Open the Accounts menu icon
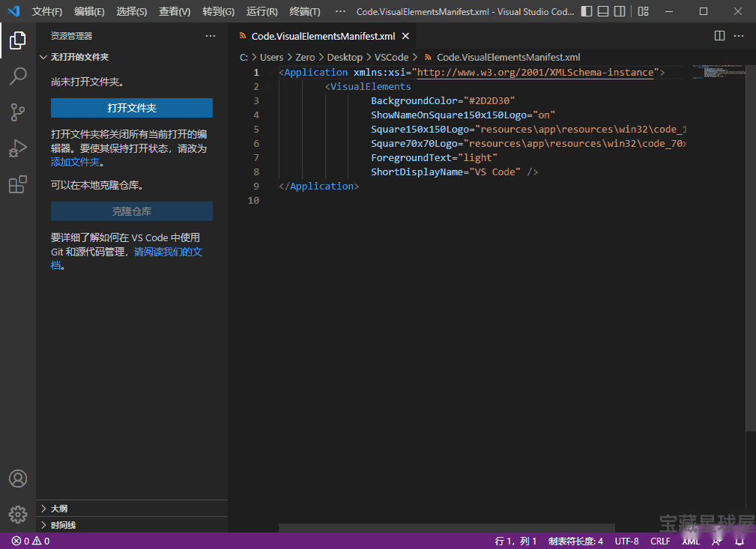The image size is (756, 549). pos(18,479)
